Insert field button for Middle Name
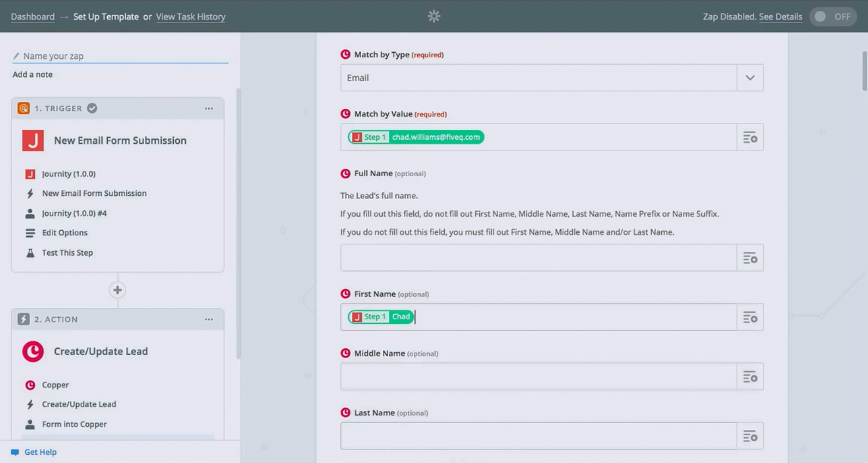 point(750,376)
